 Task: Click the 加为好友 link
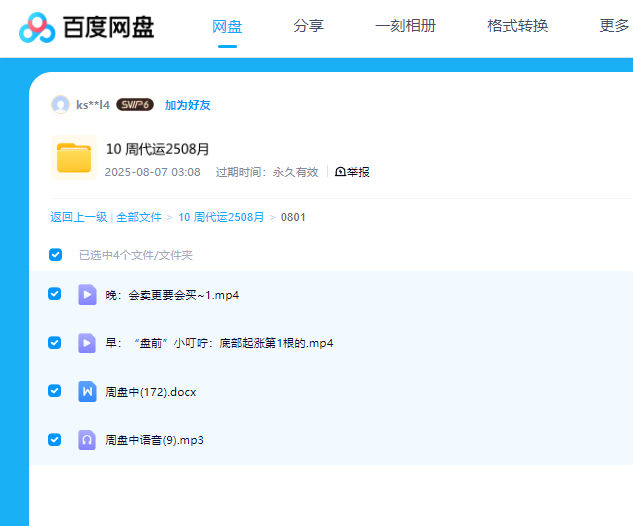[x=187, y=105]
